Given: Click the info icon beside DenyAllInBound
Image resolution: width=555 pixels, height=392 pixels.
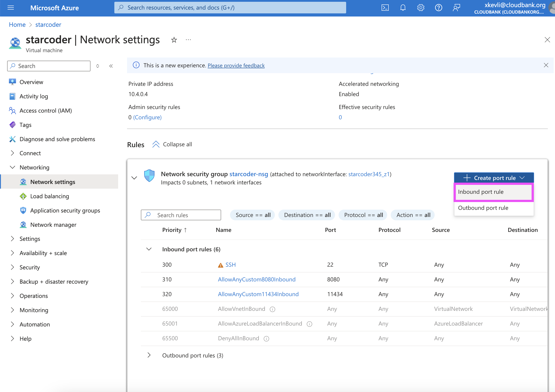Looking at the screenshot, I should [266, 338].
